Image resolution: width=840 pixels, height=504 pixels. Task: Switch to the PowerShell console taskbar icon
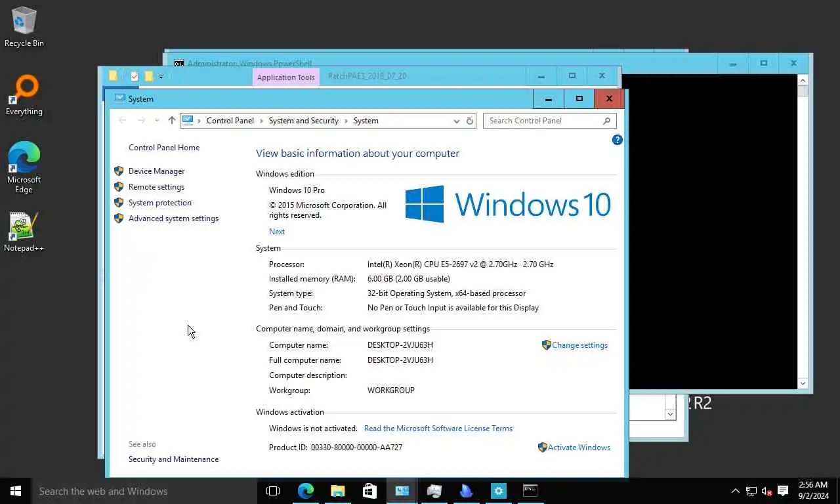click(x=530, y=491)
